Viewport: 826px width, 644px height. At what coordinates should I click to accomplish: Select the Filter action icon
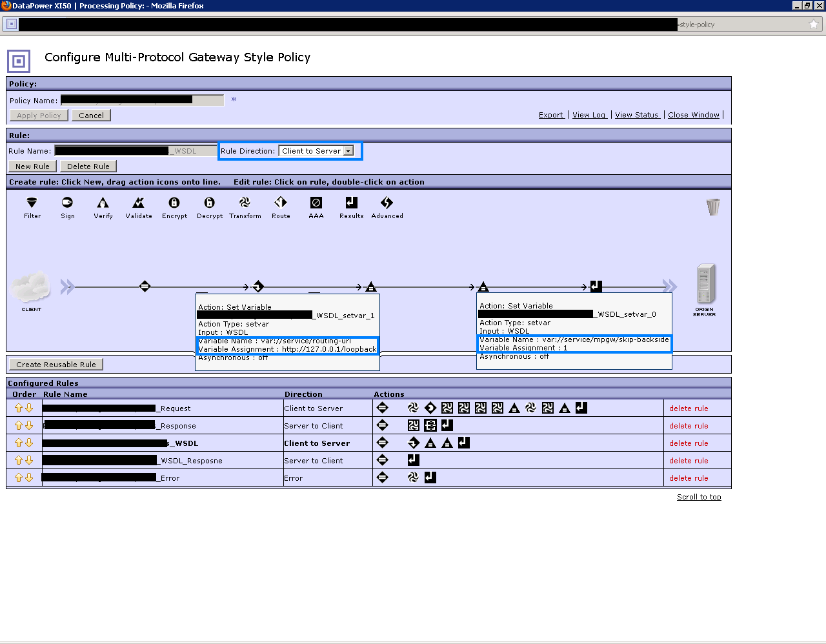(x=32, y=203)
